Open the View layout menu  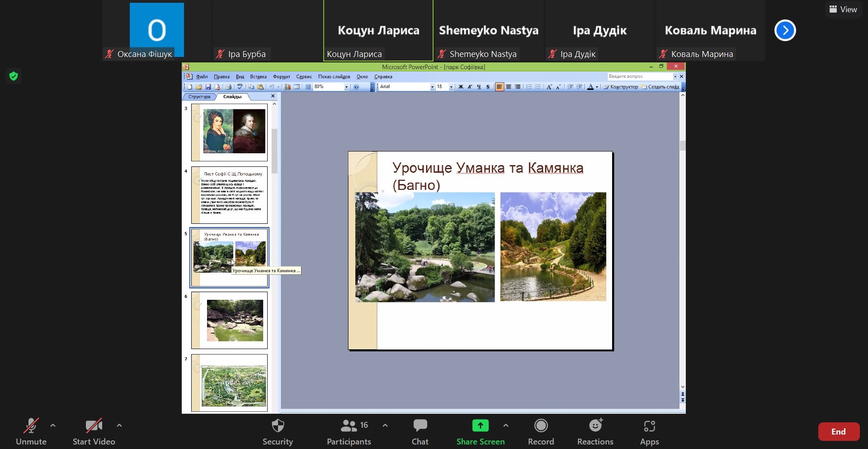[843, 9]
